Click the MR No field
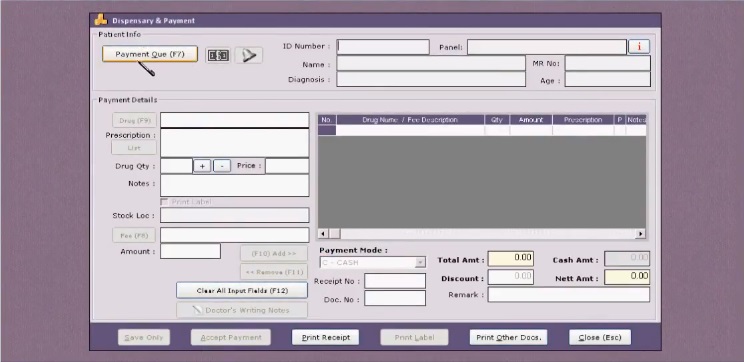Screen dimensions: 744x362 tap(607, 64)
